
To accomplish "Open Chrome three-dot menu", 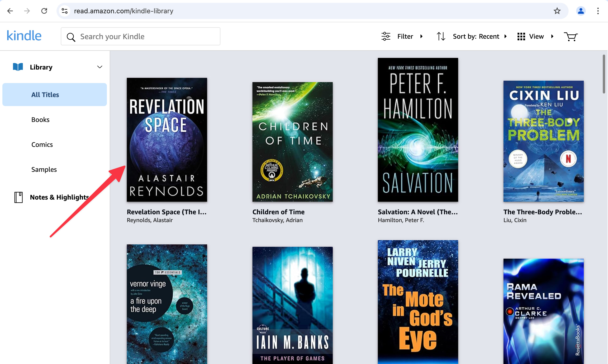I will pyautogui.click(x=598, y=11).
